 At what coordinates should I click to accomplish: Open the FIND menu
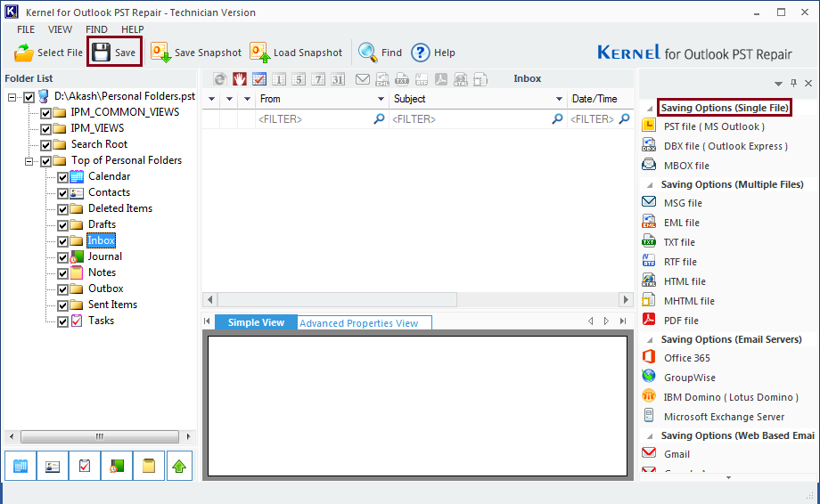pos(97,29)
